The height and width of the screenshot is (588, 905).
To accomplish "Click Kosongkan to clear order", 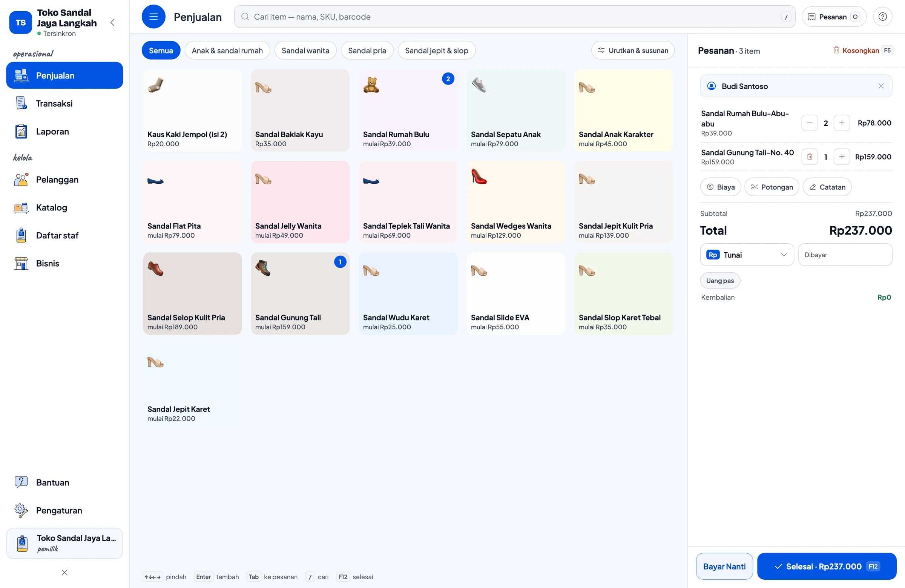I will pyautogui.click(x=862, y=51).
